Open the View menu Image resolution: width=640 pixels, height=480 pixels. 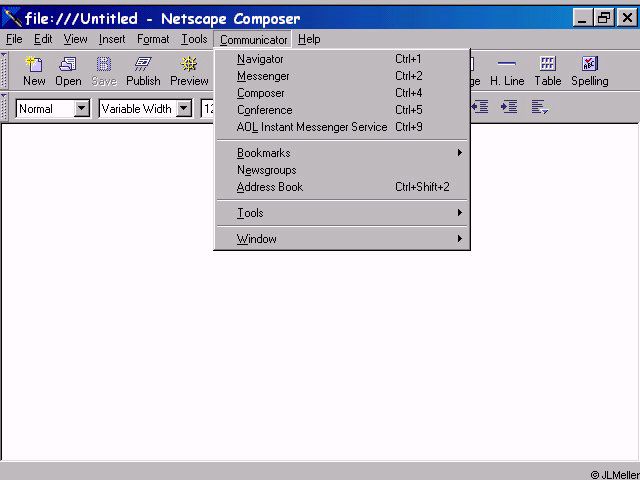[76, 39]
